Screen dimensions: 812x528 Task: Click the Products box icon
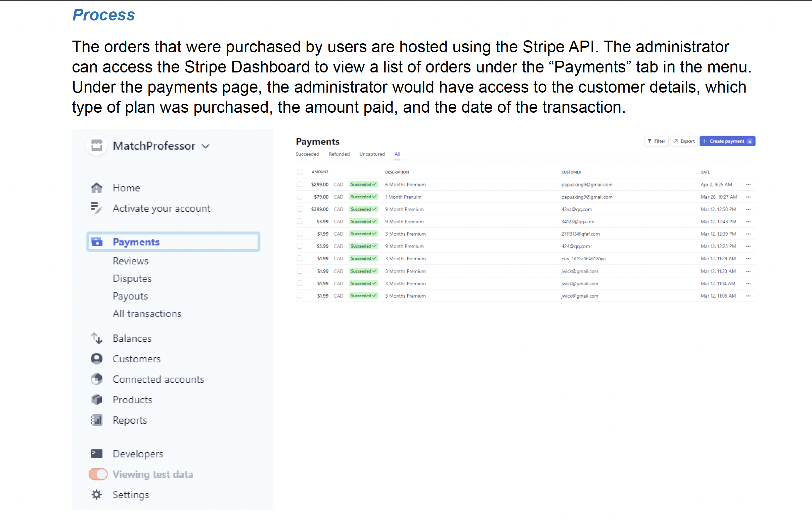(x=97, y=400)
